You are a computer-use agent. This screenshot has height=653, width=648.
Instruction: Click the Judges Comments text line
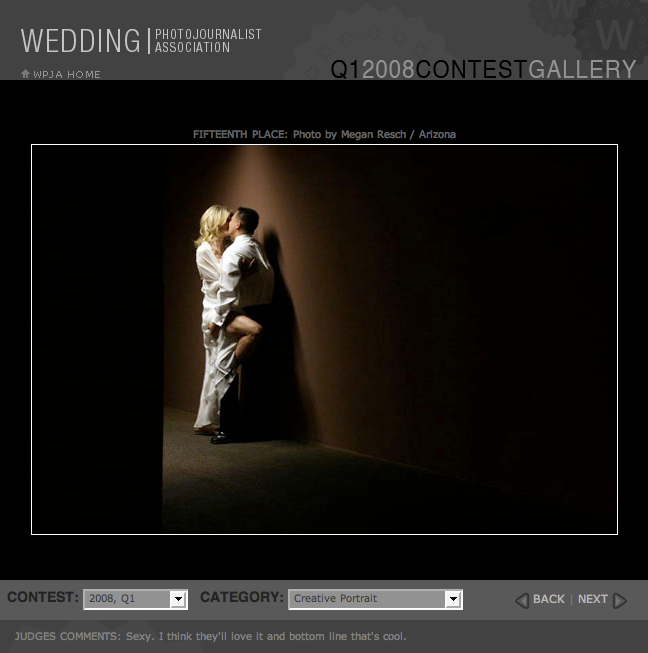coord(210,636)
